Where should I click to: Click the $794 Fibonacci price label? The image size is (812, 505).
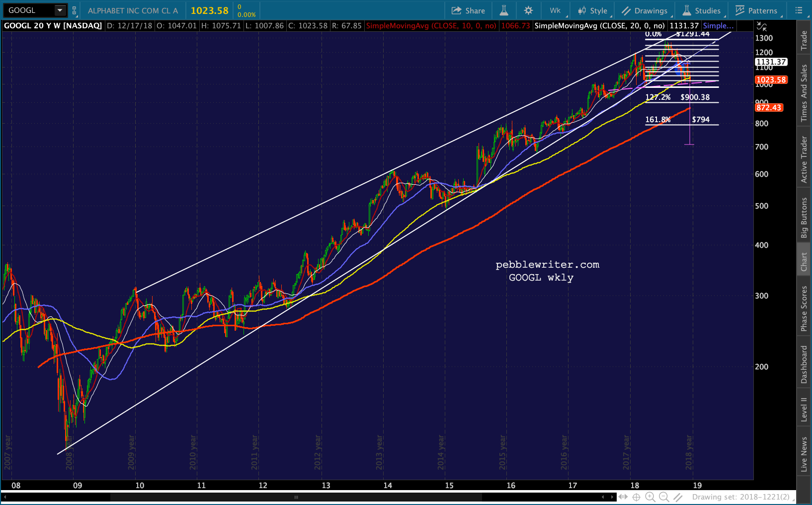pyautogui.click(x=701, y=120)
